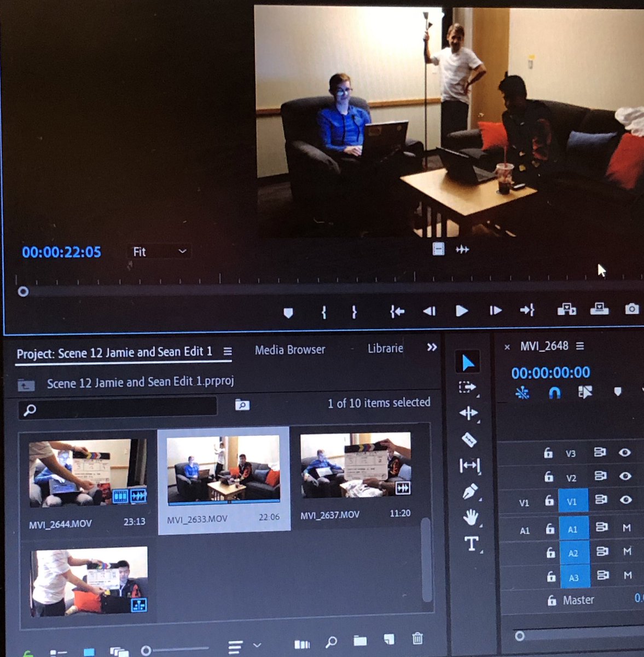Toggle A2 track targeting button
This screenshot has height=657, width=644.
click(573, 553)
